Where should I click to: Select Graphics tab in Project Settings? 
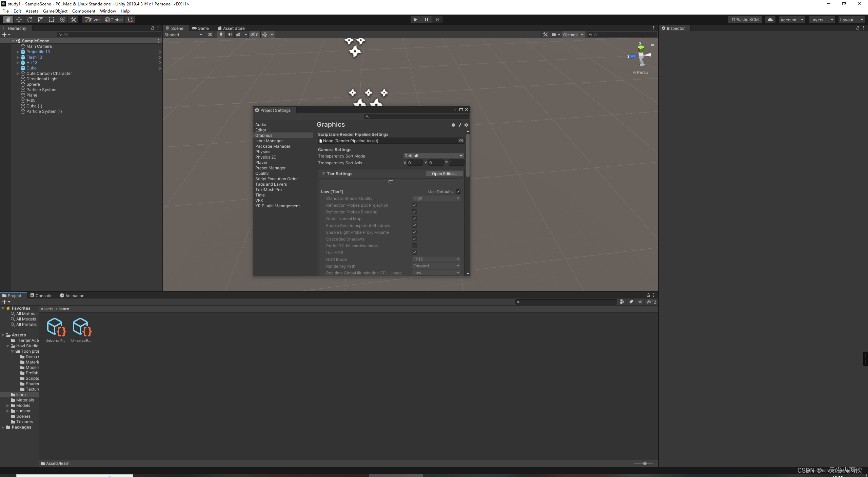263,135
